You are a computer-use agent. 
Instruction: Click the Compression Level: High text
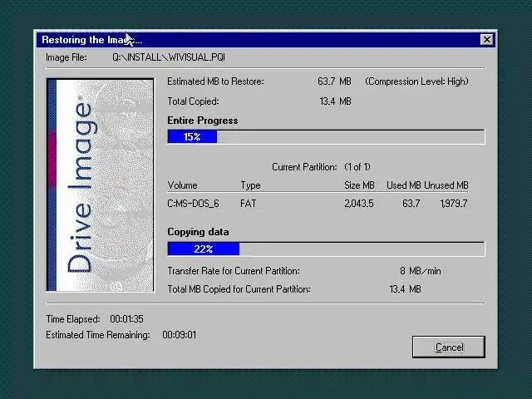(416, 81)
